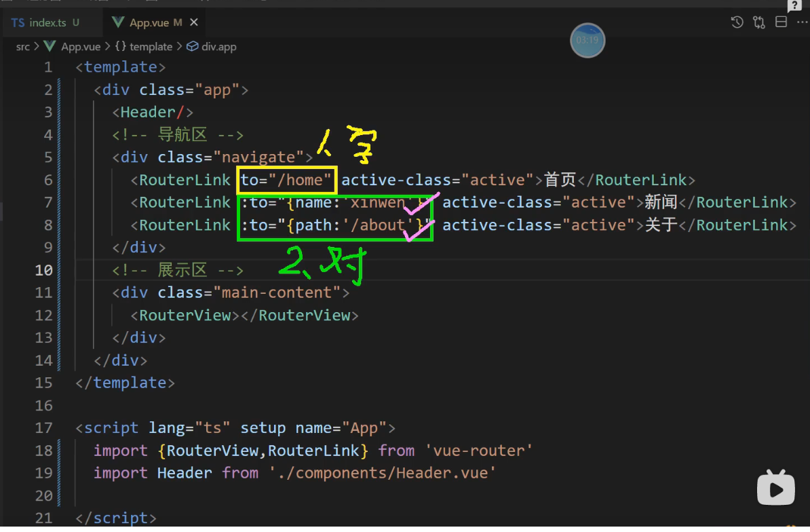The height and width of the screenshot is (532, 810).
Task: Click the opening template tag text
Action: pyautogui.click(x=120, y=67)
